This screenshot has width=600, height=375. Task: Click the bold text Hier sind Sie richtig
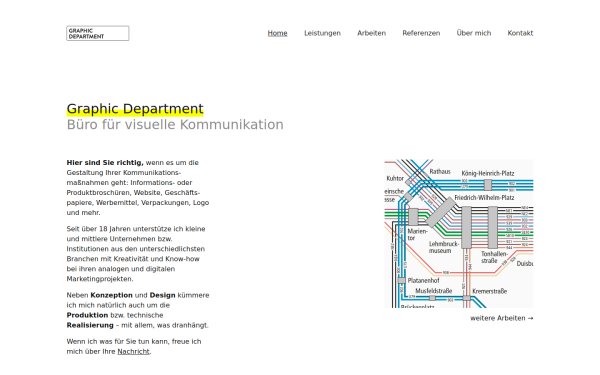point(105,163)
